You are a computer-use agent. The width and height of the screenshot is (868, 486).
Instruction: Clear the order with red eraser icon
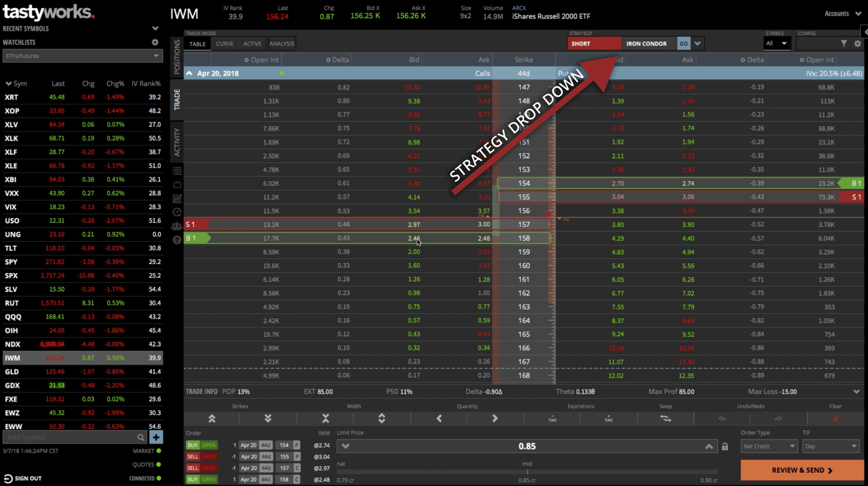[836, 418]
